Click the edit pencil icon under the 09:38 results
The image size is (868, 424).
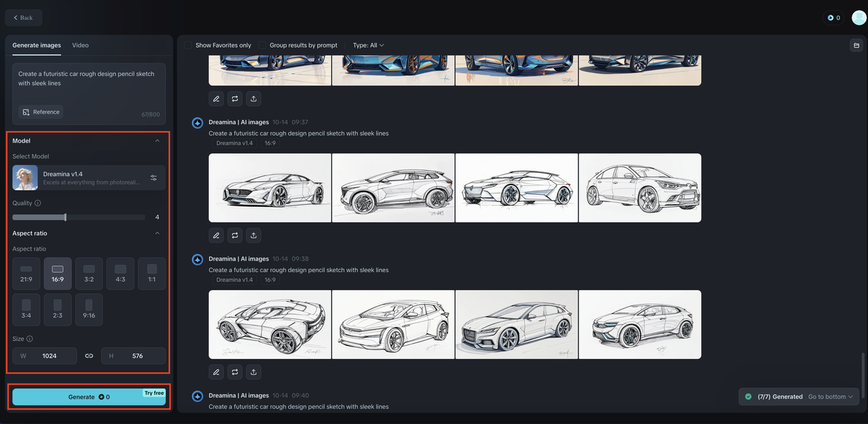tap(216, 372)
